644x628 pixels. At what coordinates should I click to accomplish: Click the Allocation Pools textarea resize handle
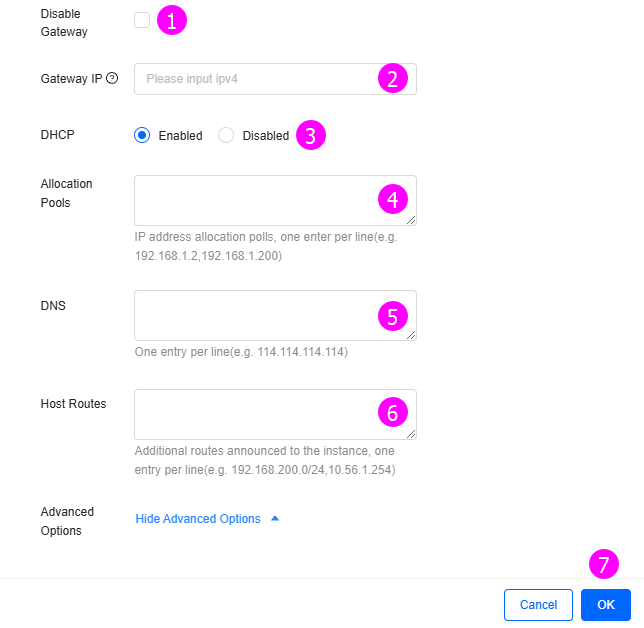411,221
